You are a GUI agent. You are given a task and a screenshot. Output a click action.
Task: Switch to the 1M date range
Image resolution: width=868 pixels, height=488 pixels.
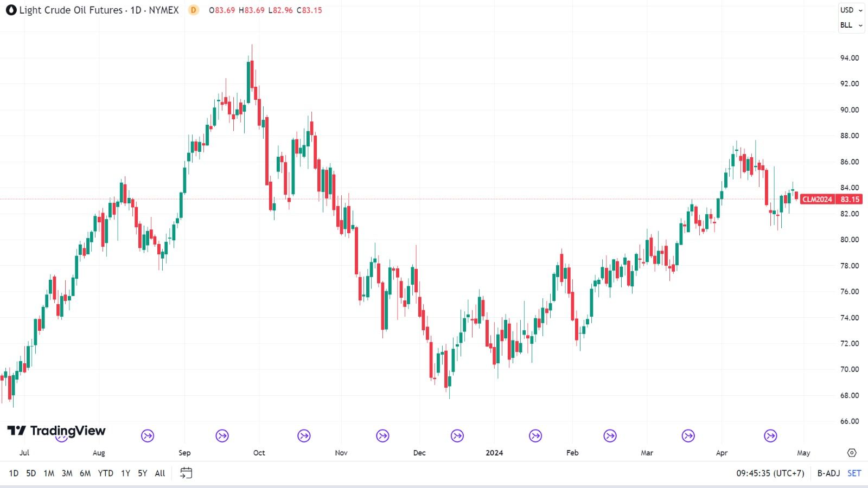(x=49, y=473)
